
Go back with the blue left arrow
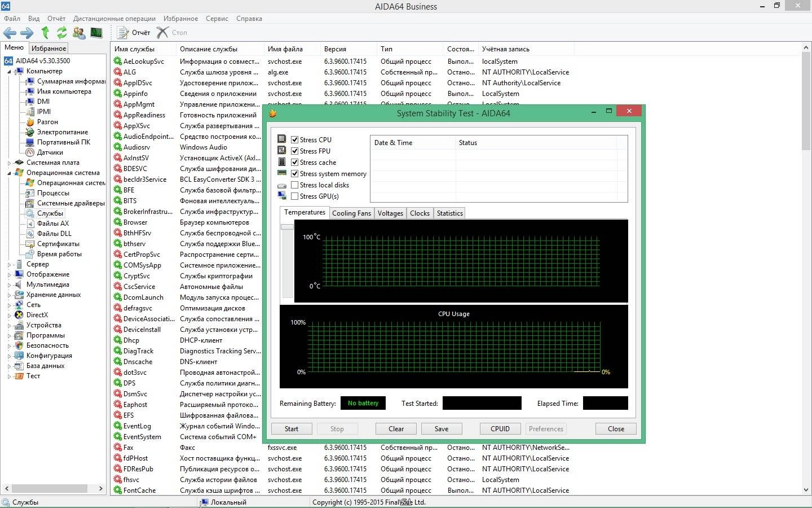(x=10, y=33)
